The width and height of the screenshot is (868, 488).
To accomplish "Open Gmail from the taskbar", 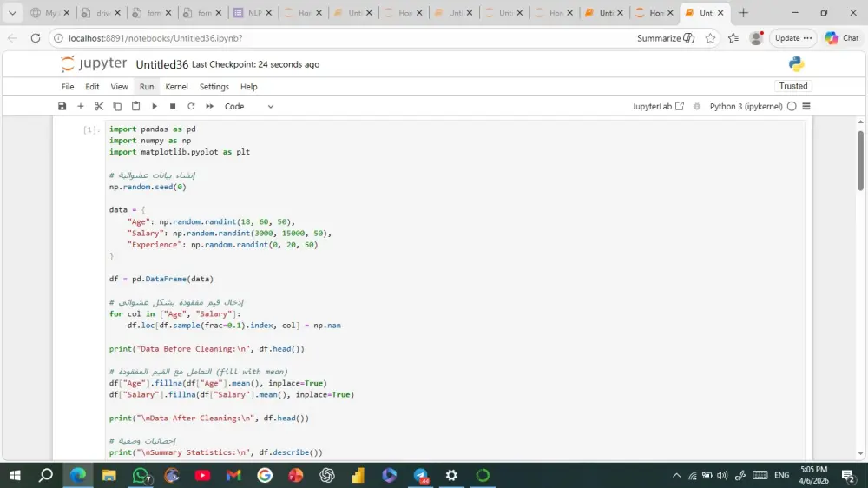I will tap(233, 475).
